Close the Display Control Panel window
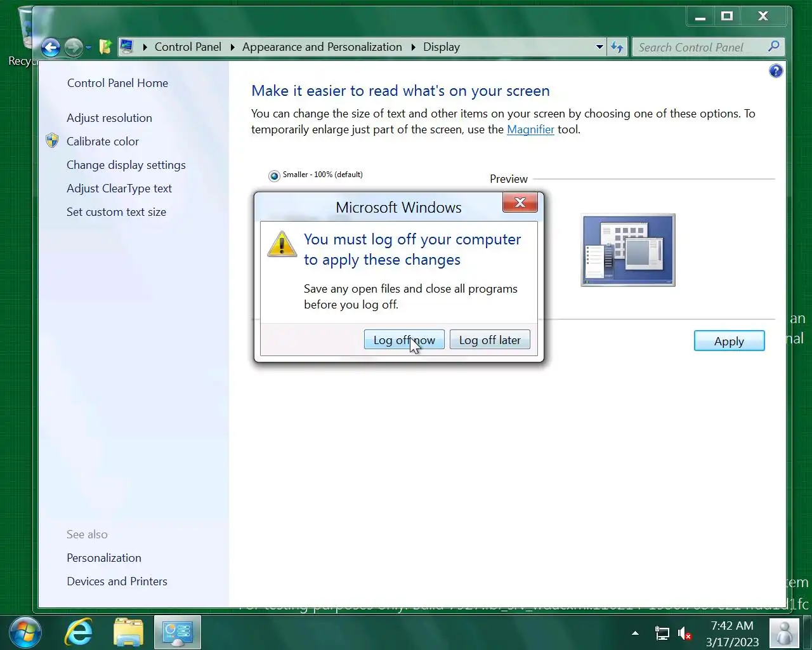This screenshot has width=812, height=650. click(763, 17)
